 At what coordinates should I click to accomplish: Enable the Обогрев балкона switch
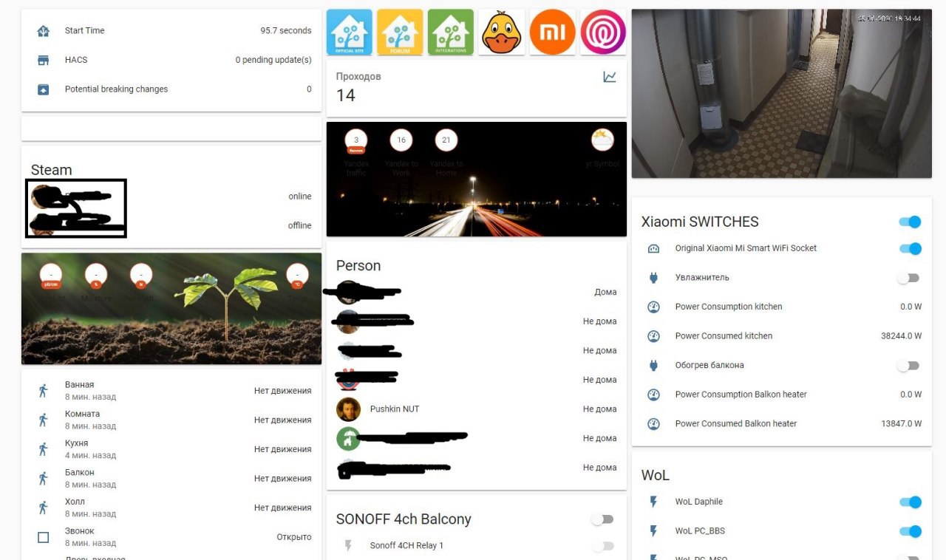[910, 366]
